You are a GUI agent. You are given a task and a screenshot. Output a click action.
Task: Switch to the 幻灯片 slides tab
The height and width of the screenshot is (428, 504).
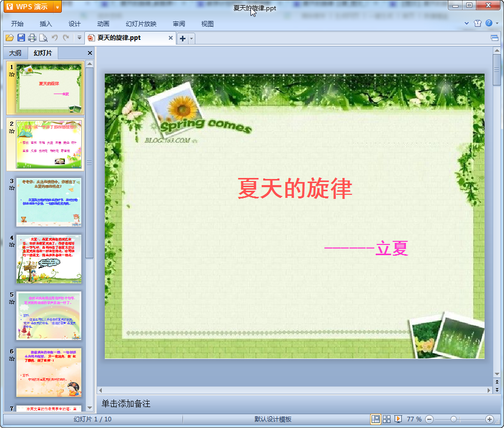pyautogui.click(x=43, y=53)
